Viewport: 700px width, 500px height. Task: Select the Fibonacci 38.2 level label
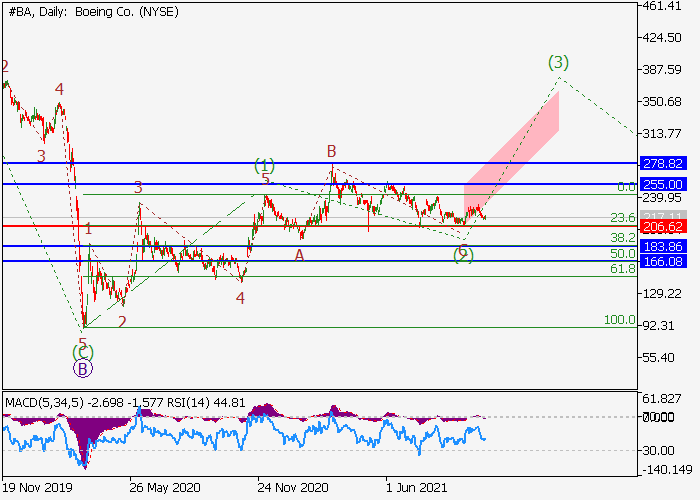(x=623, y=238)
